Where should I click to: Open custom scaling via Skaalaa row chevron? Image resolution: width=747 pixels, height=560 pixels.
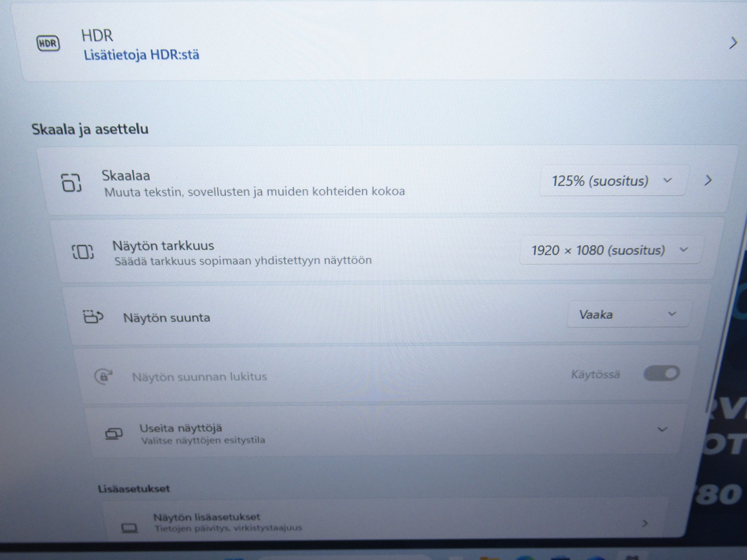[708, 180]
